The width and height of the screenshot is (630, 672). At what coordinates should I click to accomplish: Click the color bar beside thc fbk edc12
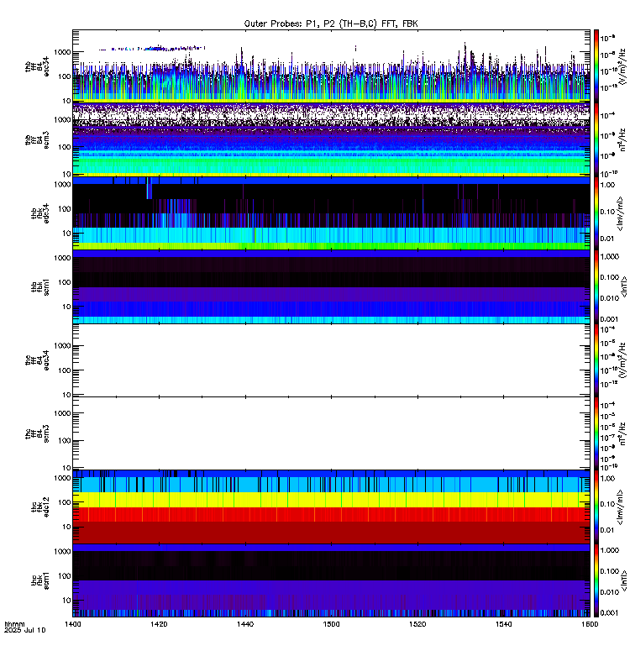click(596, 507)
